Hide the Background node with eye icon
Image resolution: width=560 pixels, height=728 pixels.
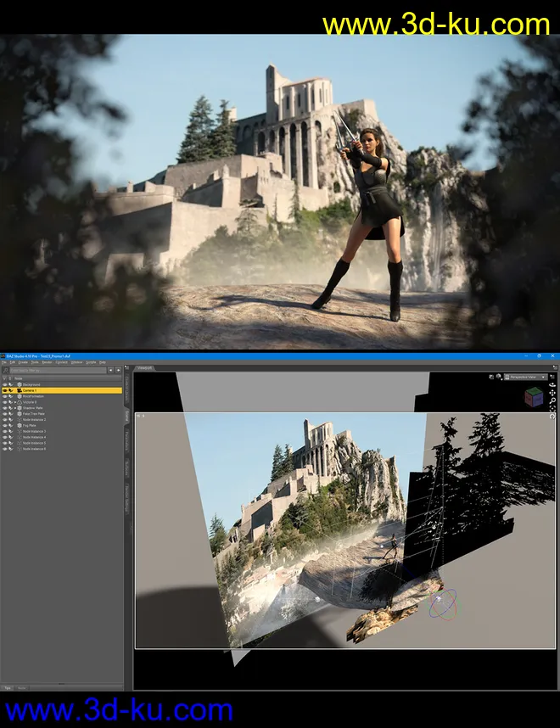point(5,384)
